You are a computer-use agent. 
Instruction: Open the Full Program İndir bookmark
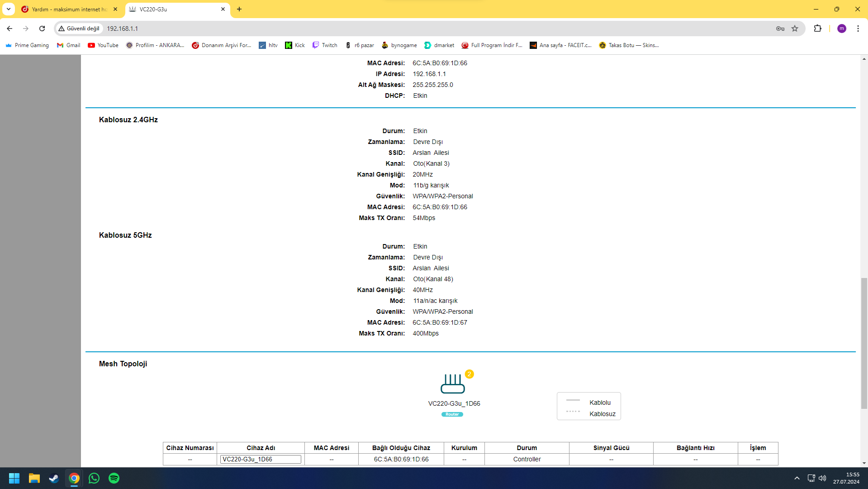click(x=492, y=45)
